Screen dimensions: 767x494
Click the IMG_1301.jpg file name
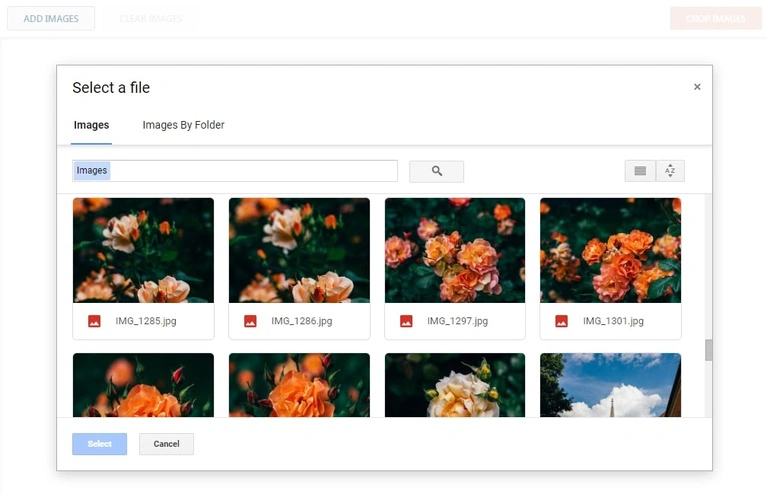(x=613, y=321)
